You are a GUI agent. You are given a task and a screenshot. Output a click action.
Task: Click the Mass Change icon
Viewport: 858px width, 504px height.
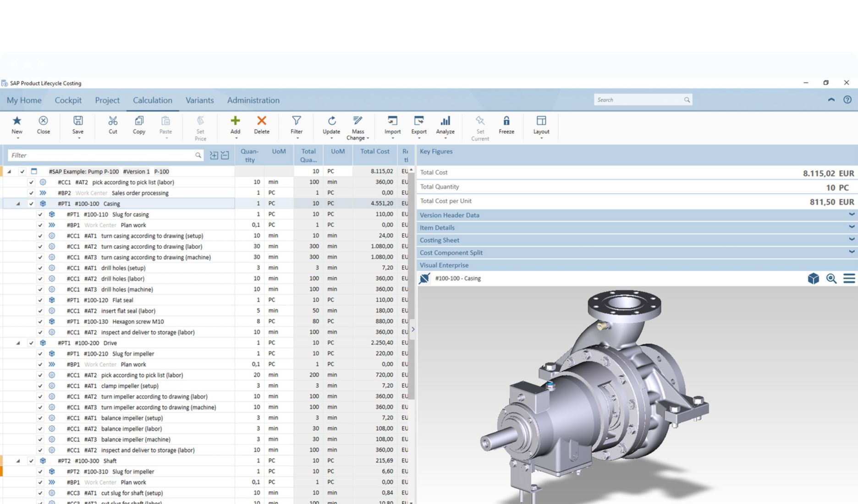coord(357,121)
